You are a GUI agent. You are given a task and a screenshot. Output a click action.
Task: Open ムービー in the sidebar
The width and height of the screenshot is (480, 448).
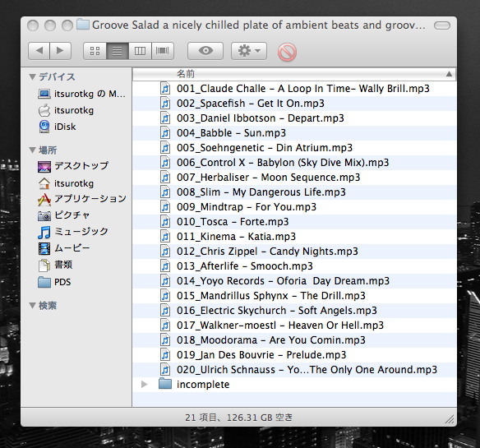(63, 248)
